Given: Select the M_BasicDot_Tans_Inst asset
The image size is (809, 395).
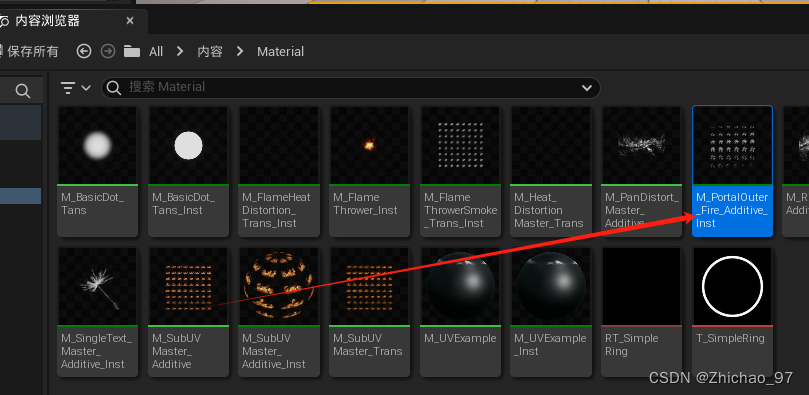Looking at the screenshot, I should [x=188, y=171].
